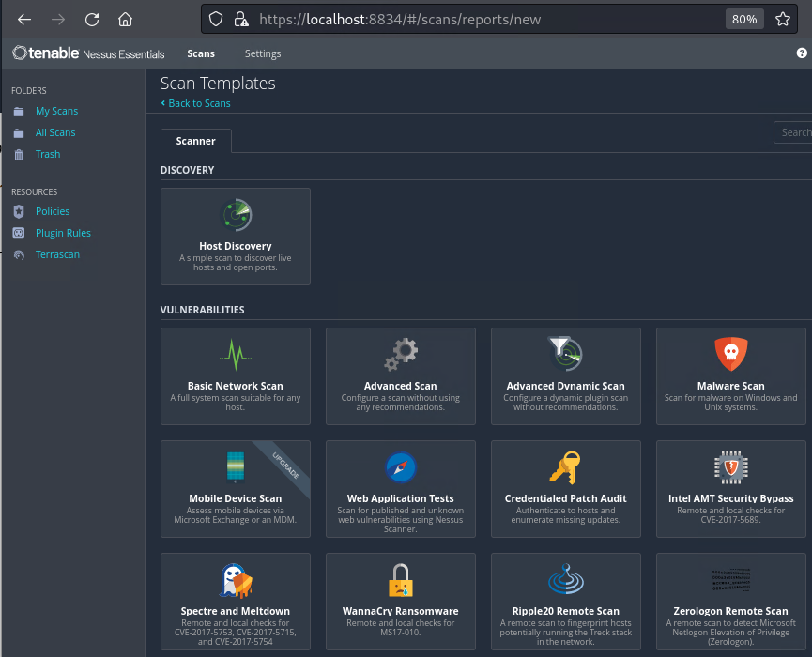Image resolution: width=812 pixels, height=657 pixels.
Task: Click the Host Discovery radar icon
Action: (x=235, y=215)
